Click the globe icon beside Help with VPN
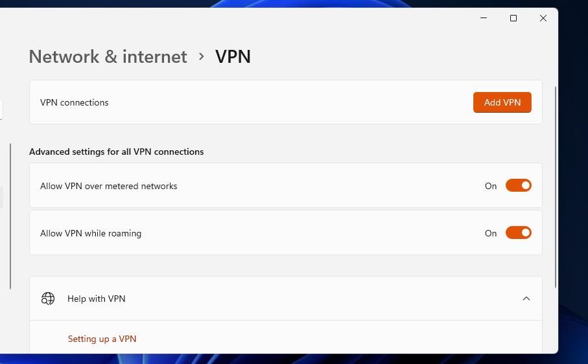The height and width of the screenshot is (364, 588). (48, 299)
